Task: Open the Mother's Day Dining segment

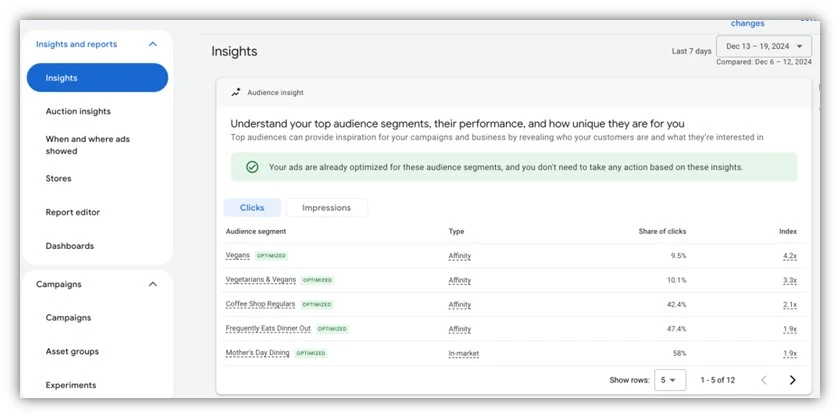Action: point(257,353)
